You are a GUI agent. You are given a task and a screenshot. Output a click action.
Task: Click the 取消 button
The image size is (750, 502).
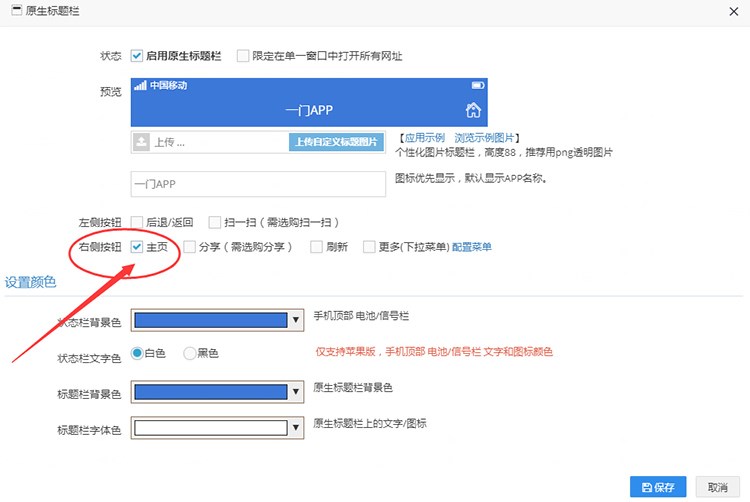click(717, 487)
